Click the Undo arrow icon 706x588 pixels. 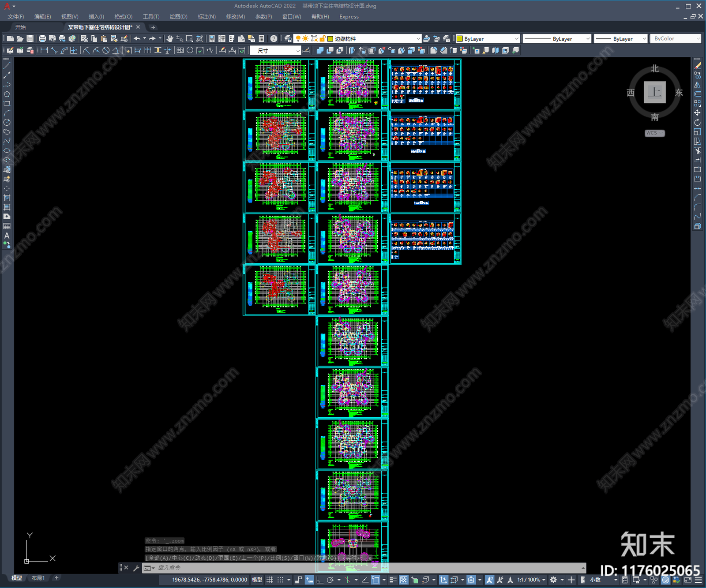[137, 39]
